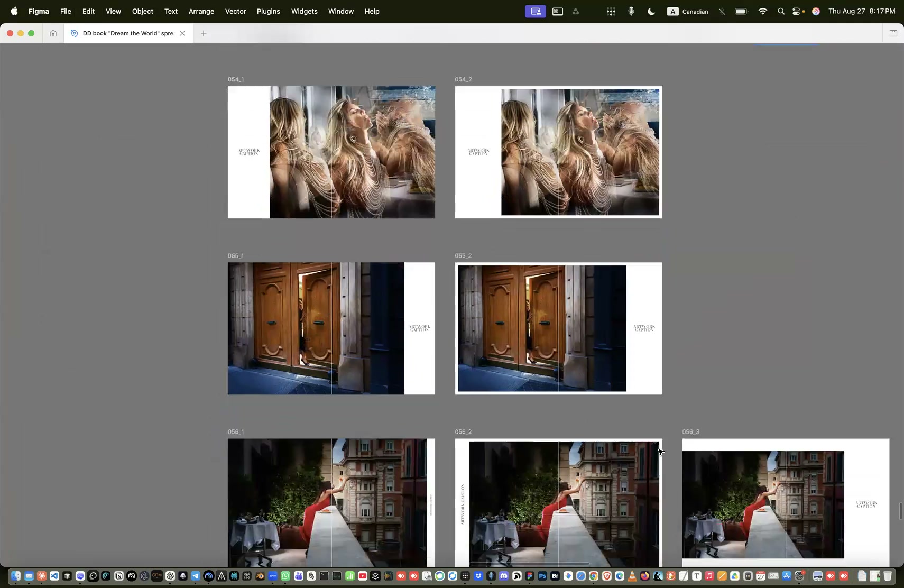Click the screen sharing icon in menu bar

click(x=536, y=11)
